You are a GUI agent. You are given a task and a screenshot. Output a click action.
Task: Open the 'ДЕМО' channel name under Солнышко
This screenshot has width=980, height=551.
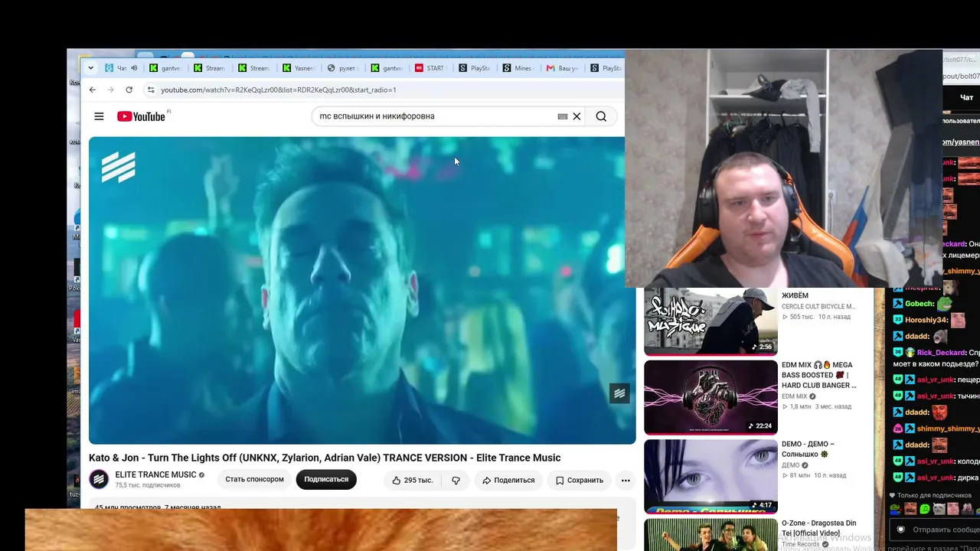(790, 465)
